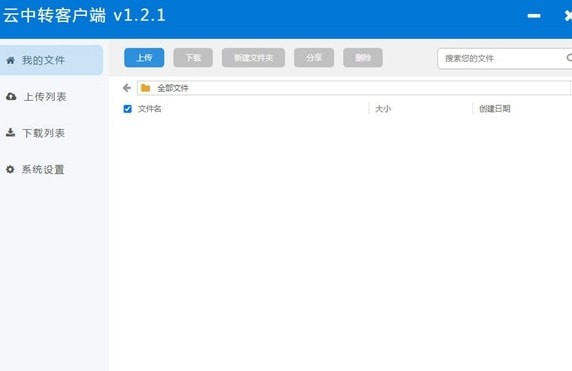Click the 创建日期 column header
Screen dimensions: 572x371
(495, 109)
